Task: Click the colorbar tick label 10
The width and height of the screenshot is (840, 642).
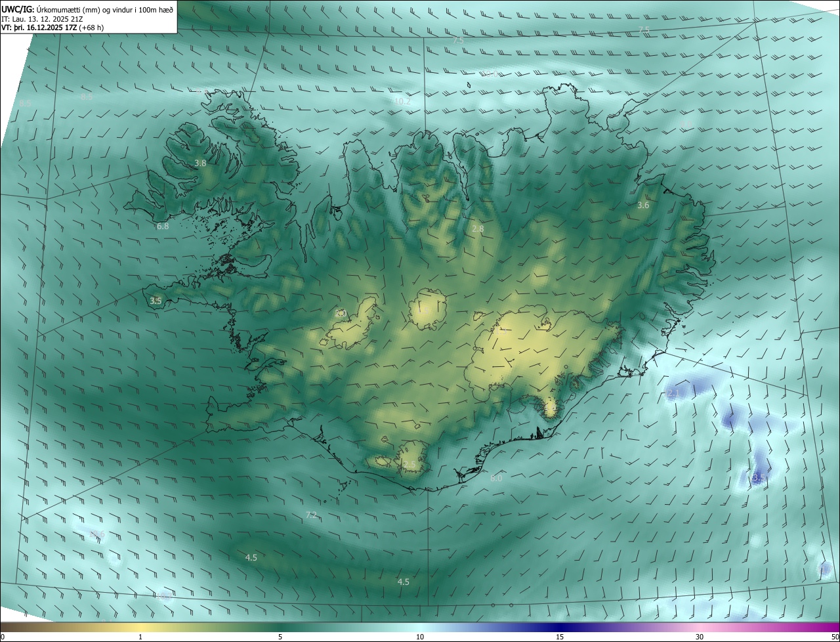Action: tap(420, 637)
